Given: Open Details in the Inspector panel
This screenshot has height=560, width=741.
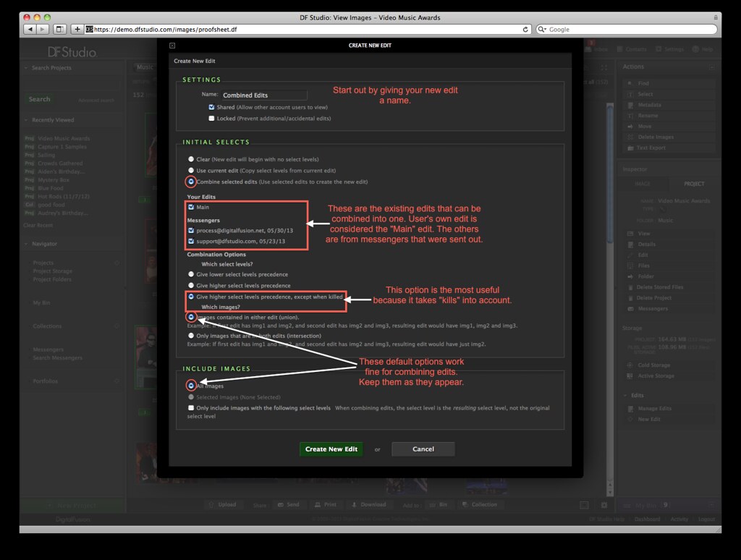Looking at the screenshot, I should click(x=646, y=245).
